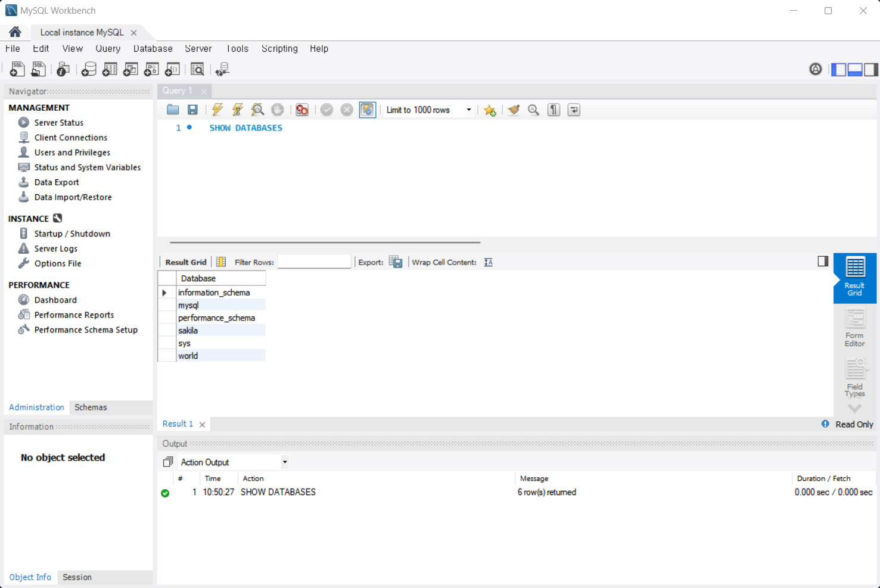Screen dimensions: 880x588
Task: Create a new stored procedure icon
Action: [151, 69]
